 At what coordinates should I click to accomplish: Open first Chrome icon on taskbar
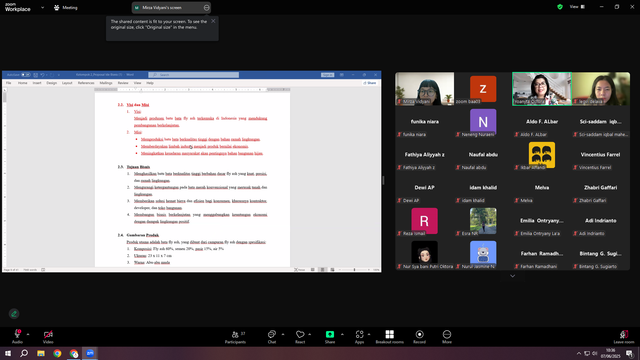[57, 353]
